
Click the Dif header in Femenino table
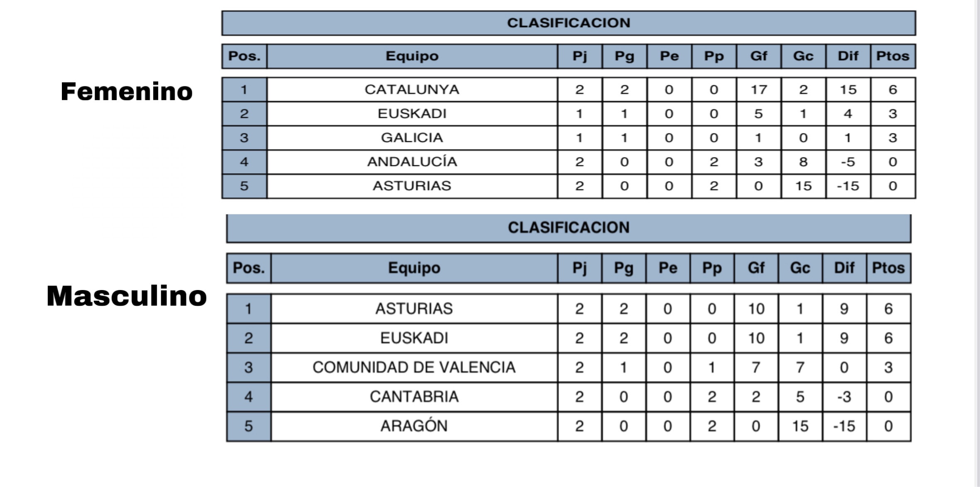pos(848,56)
